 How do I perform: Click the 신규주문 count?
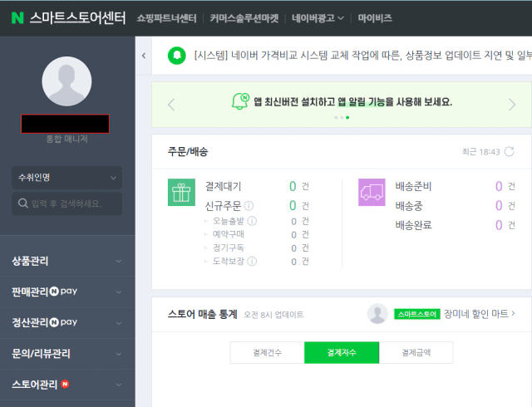(x=293, y=205)
